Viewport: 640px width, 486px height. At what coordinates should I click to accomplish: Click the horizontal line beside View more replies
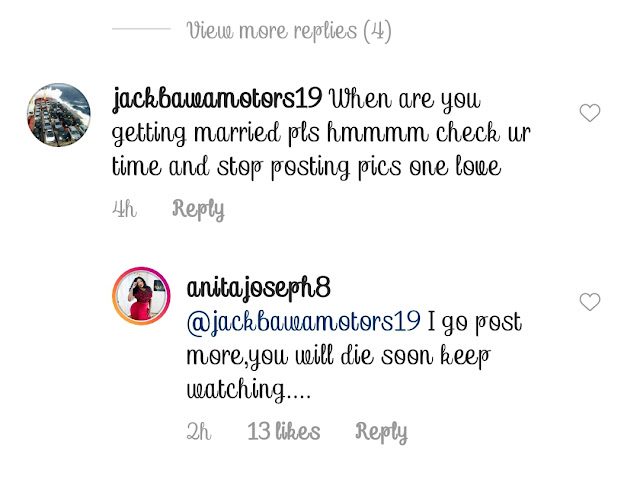(141, 29)
